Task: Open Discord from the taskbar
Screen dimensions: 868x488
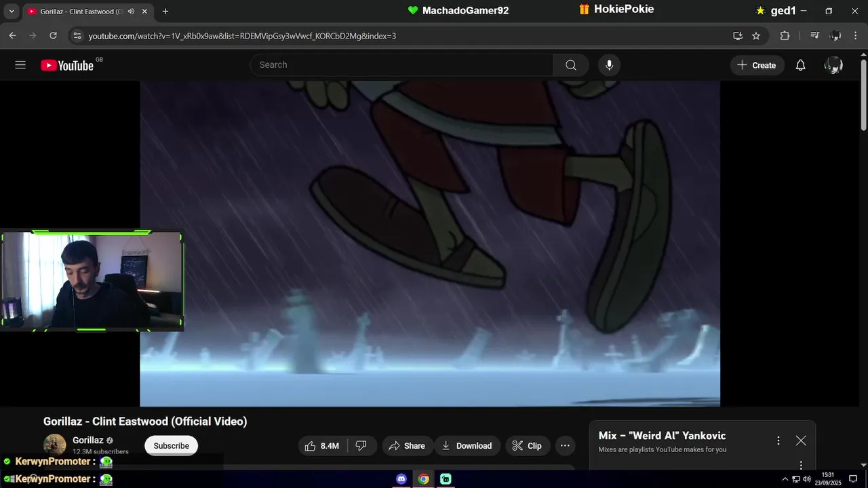Action: [401, 479]
